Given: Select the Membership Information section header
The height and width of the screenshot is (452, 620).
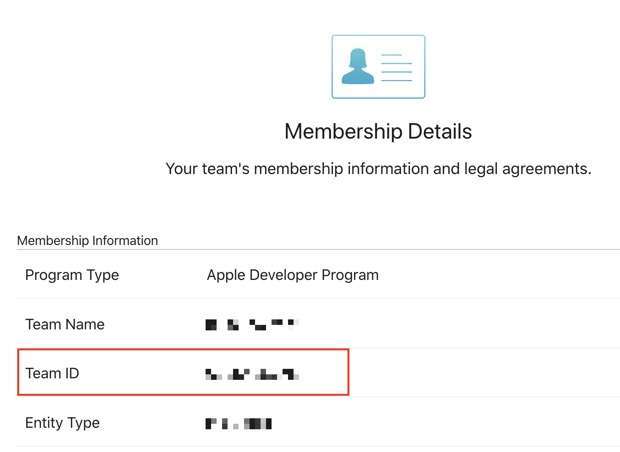Looking at the screenshot, I should tap(88, 240).
